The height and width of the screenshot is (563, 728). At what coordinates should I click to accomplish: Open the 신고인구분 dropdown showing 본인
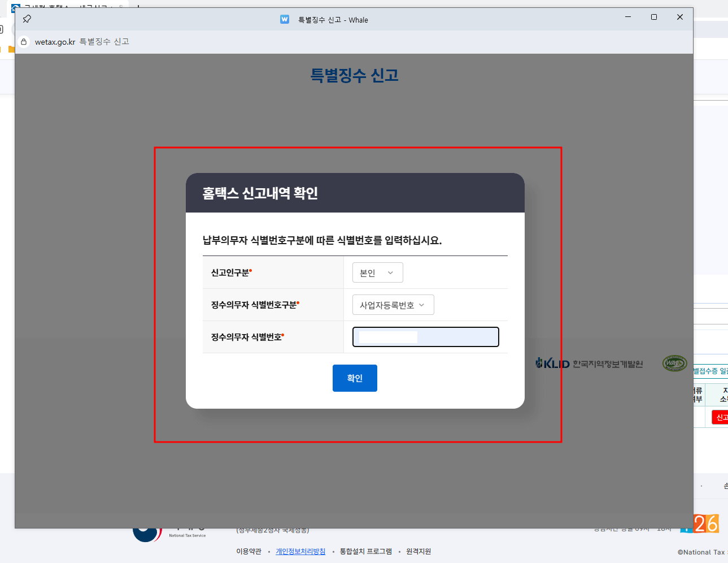377,272
